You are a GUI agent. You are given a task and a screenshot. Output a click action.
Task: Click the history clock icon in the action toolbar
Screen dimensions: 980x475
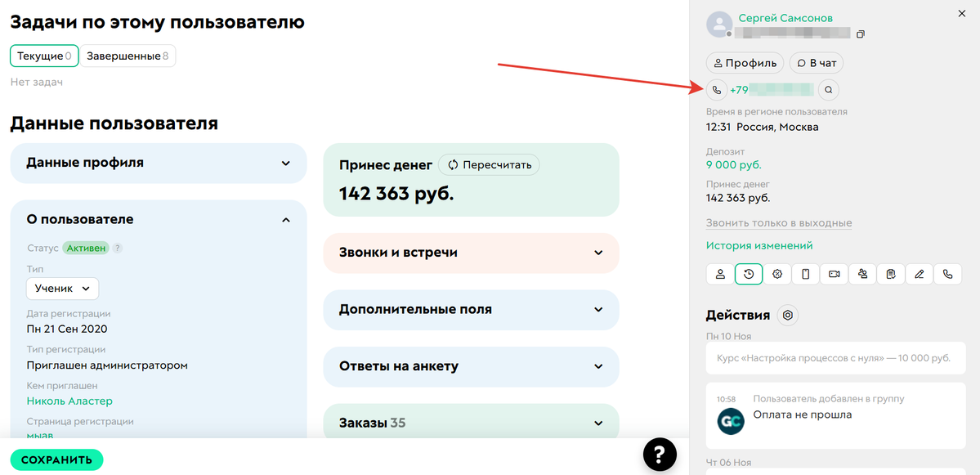pyautogui.click(x=749, y=274)
